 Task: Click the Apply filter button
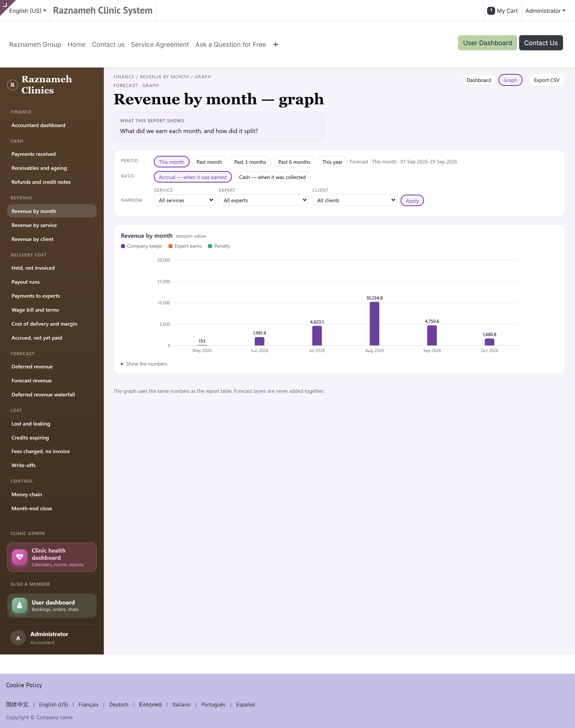(x=412, y=201)
